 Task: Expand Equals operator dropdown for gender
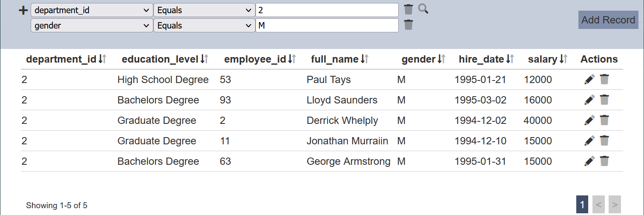[204, 26]
